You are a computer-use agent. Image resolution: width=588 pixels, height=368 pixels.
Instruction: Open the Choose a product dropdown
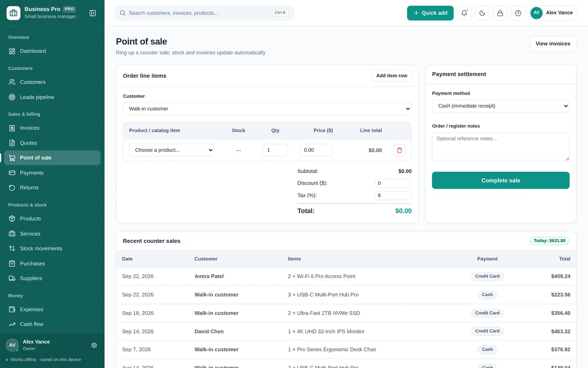(172, 150)
